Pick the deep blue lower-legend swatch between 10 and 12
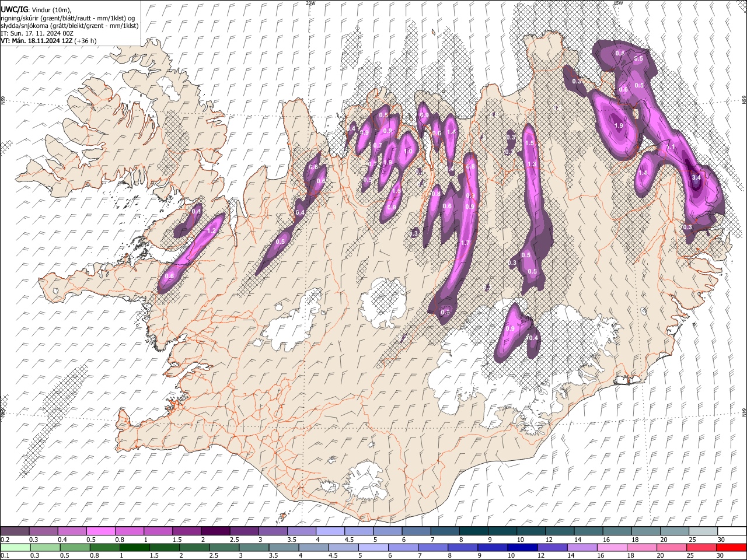The image size is (747, 560). [x=522, y=547]
